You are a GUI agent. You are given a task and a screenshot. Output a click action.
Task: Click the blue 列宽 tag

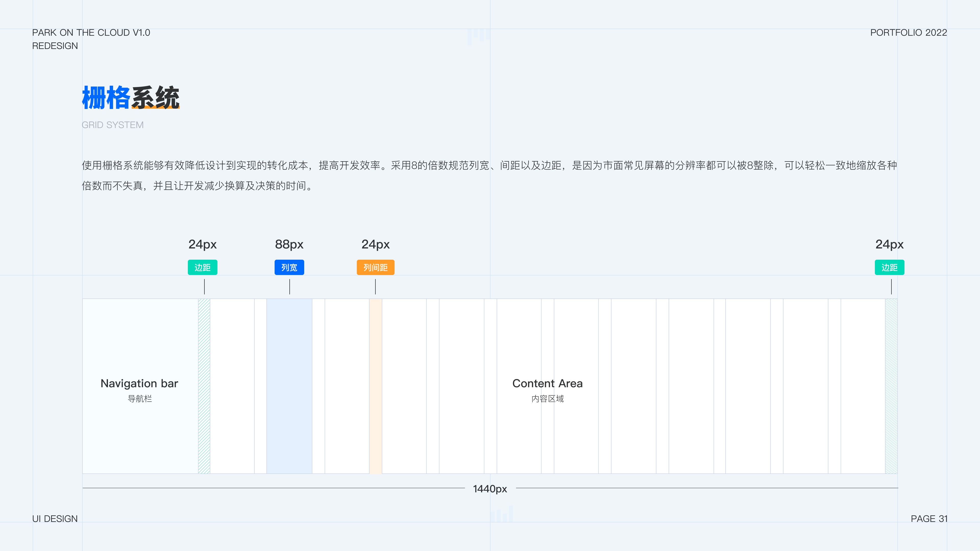pyautogui.click(x=289, y=267)
